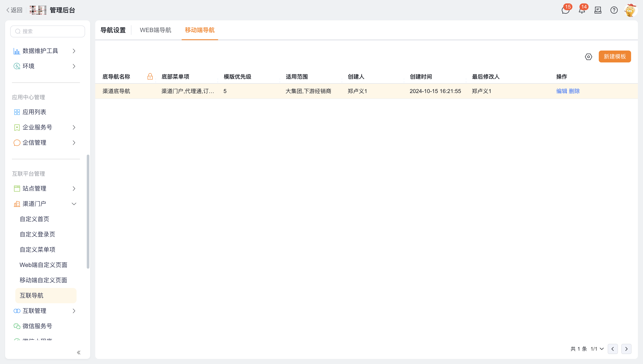Expand 数据维护工具 chevron arrow
Viewport: 643px width, 364px height.
click(x=74, y=51)
